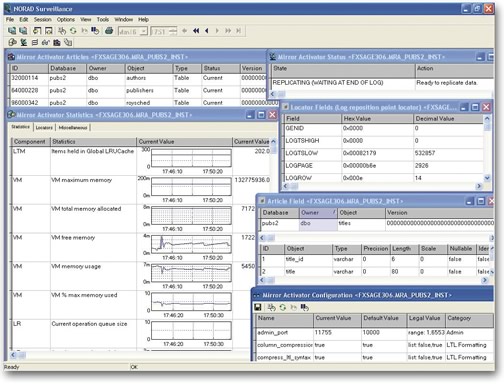Screen dimensions: 504x385
Task: Click the stacked pages icon on second toolbar row
Action: 68,42
